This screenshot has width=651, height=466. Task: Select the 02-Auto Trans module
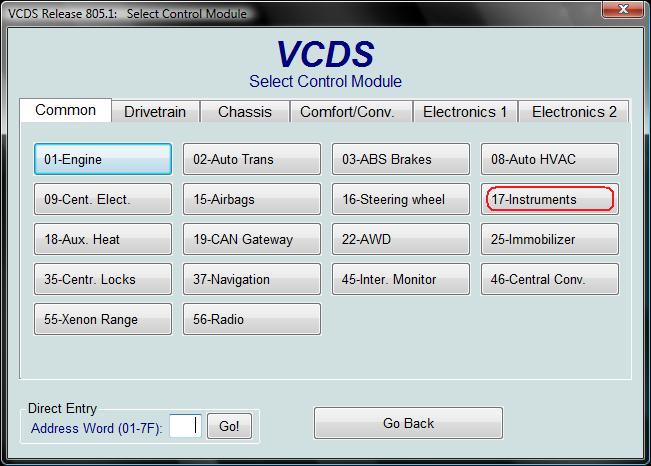[x=252, y=159]
